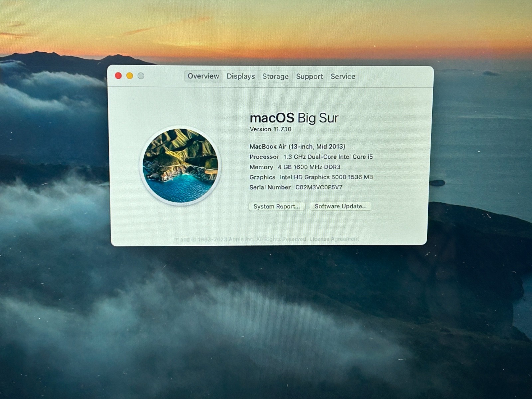Click the Version 11.7.10 text
The height and width of the screenshot is (399, 532).
270,129
